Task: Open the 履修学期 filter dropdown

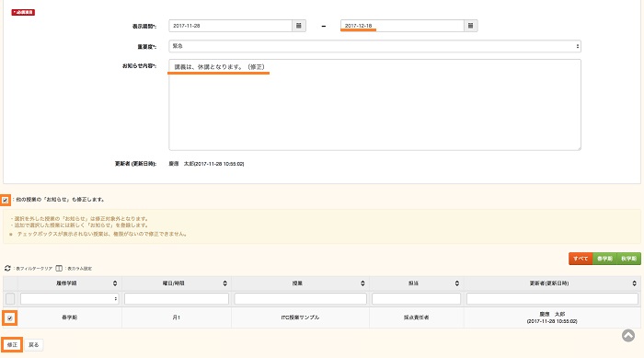Action: tap(69, 299)
